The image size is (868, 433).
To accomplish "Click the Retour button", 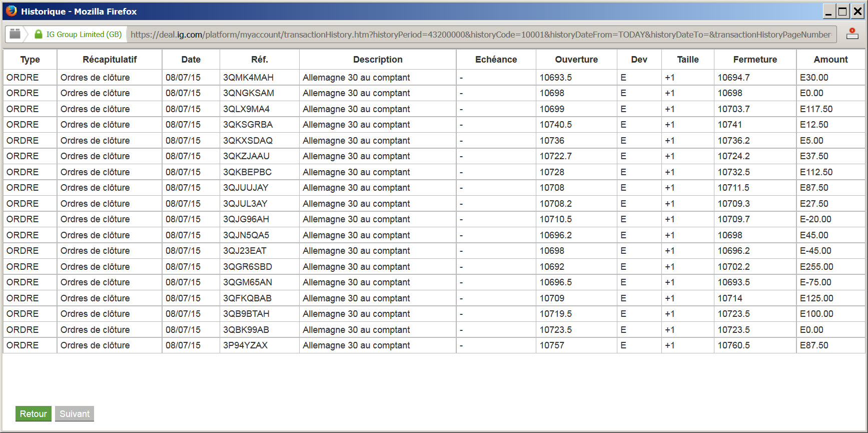I will click(x=34, y=414).
